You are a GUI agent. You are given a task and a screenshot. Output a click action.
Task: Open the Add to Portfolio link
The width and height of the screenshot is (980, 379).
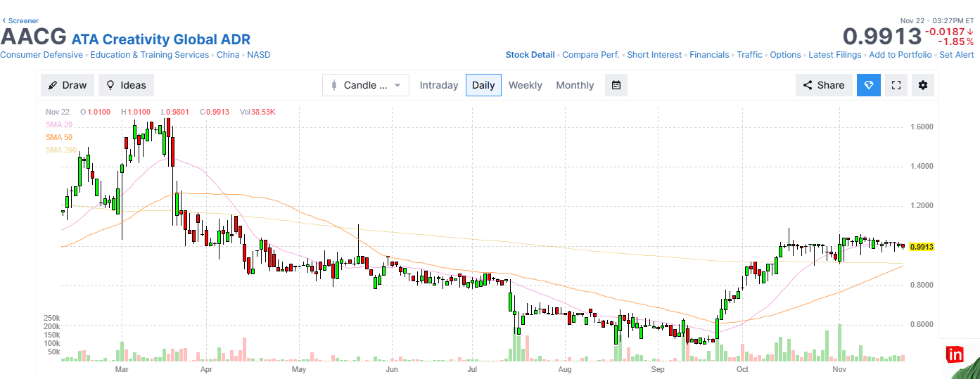click(x=900, y=55)
